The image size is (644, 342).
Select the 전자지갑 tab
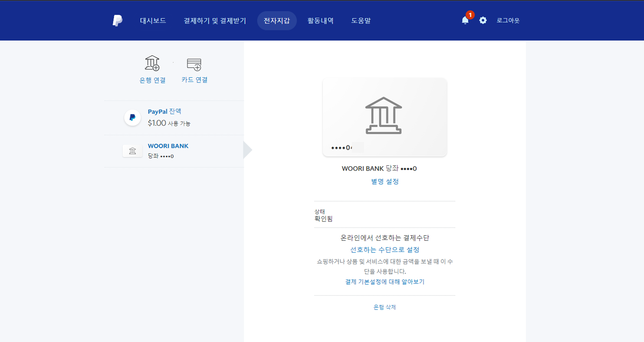[277, 21]
